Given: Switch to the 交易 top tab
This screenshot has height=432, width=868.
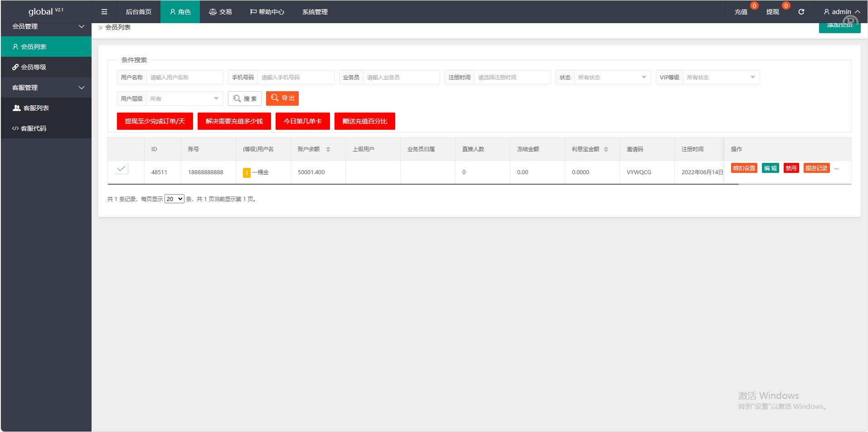Looking at the screenshot, I should coord(220,12).
